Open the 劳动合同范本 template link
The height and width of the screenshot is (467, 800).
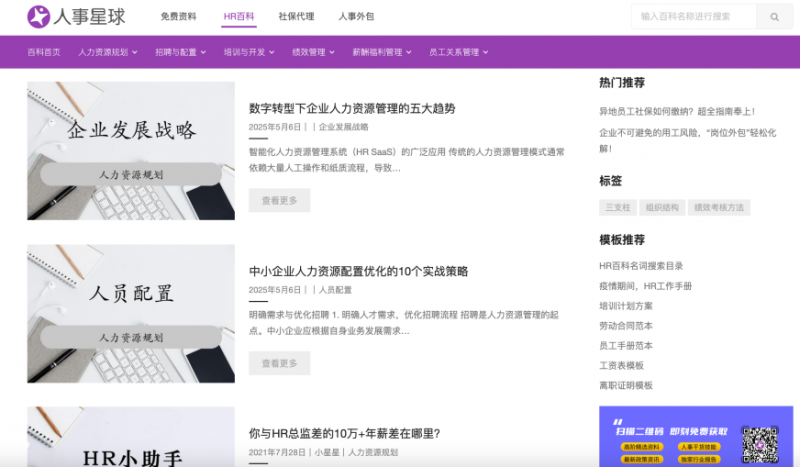[626, 325]
